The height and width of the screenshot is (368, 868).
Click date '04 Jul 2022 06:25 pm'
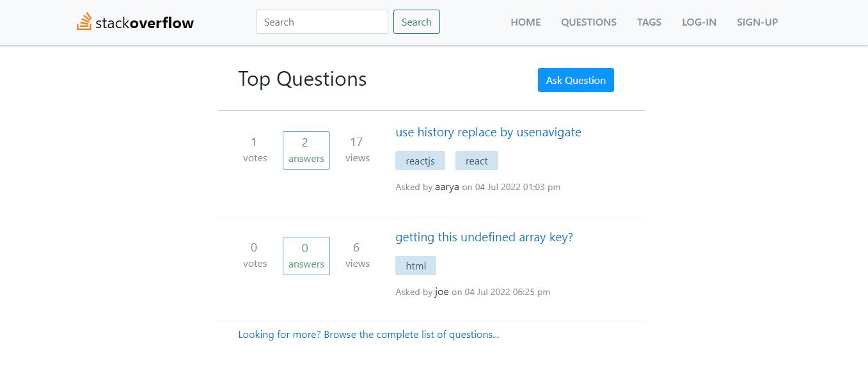tap(507, 292)
